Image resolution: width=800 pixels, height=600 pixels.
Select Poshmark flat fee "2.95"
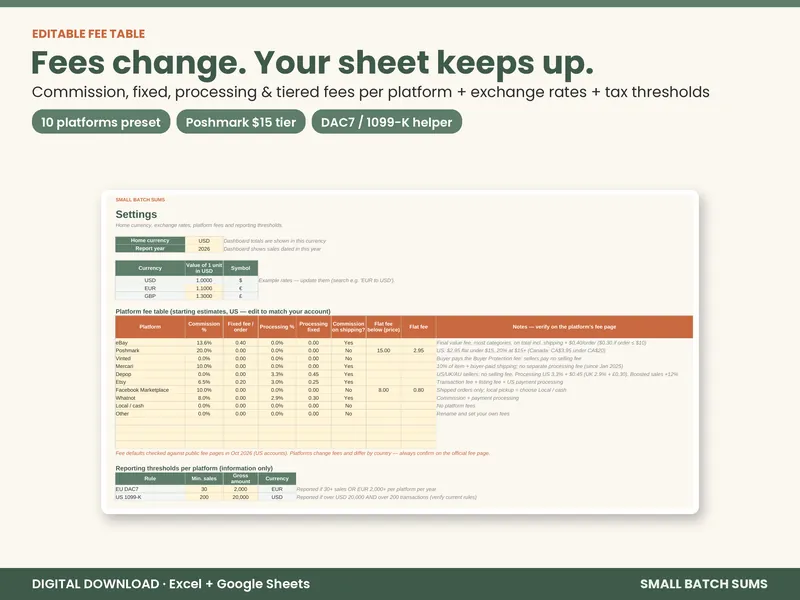[418, 351]
